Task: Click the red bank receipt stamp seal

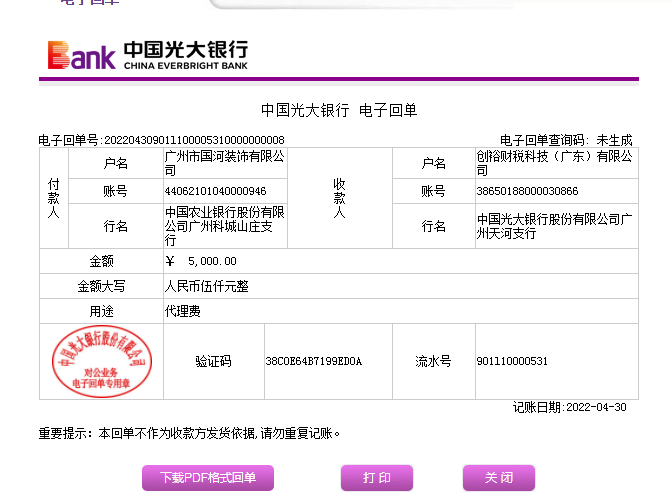Action: click(x=102, y=361)
